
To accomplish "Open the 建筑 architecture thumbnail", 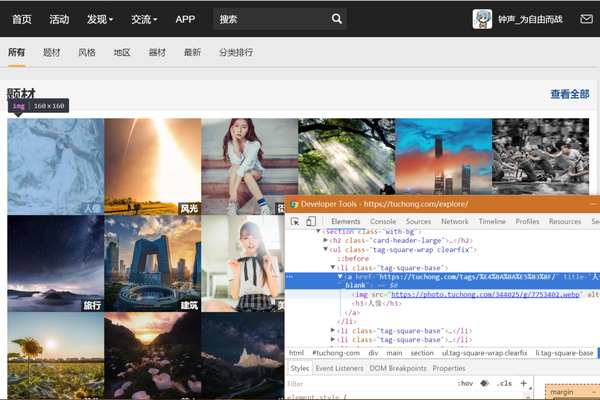I will (153, 263).
